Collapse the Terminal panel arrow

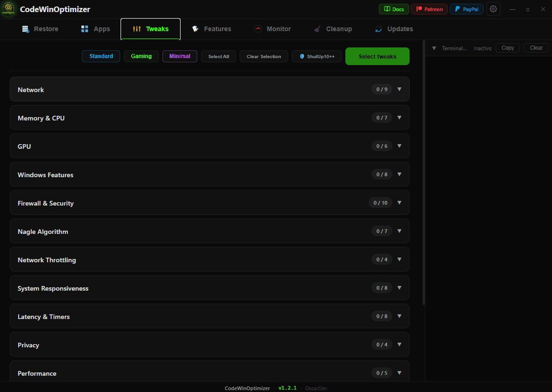coord(434,48)
